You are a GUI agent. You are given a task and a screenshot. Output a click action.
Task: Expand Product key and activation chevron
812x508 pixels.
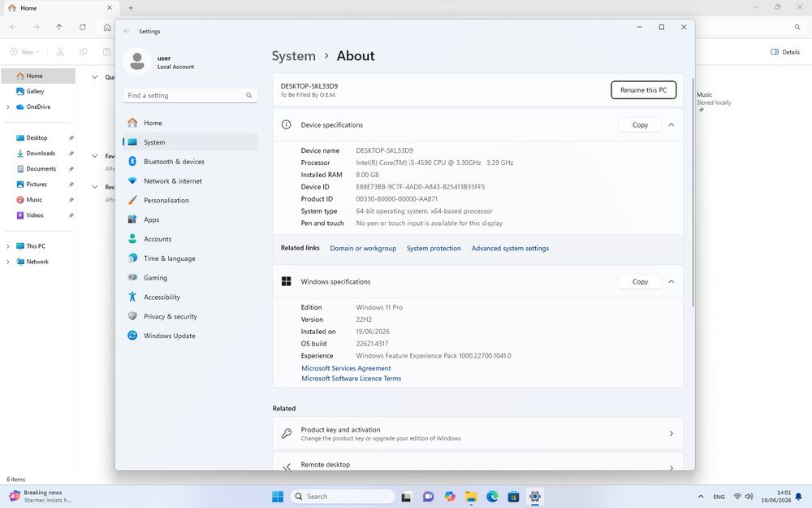pos(672,433)
